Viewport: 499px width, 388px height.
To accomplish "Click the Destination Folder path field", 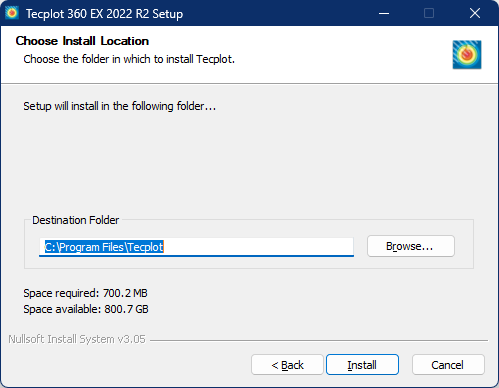I will (196, 247).
